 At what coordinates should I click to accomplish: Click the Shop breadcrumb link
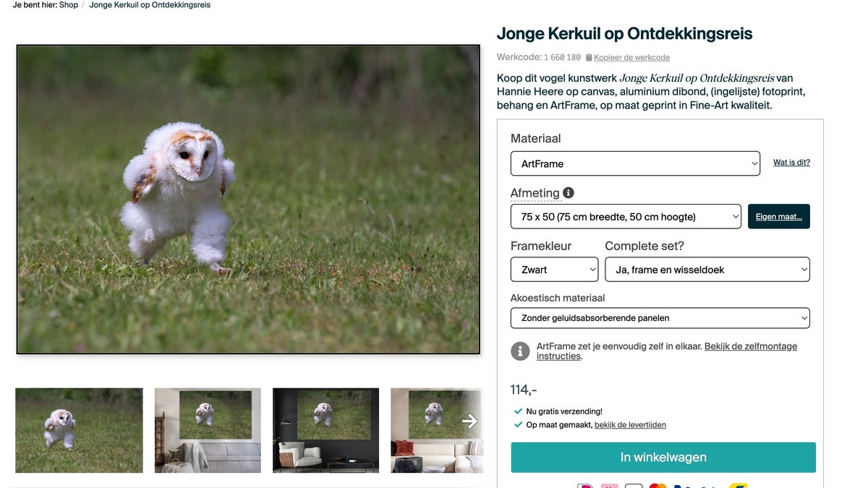(69, 5)
